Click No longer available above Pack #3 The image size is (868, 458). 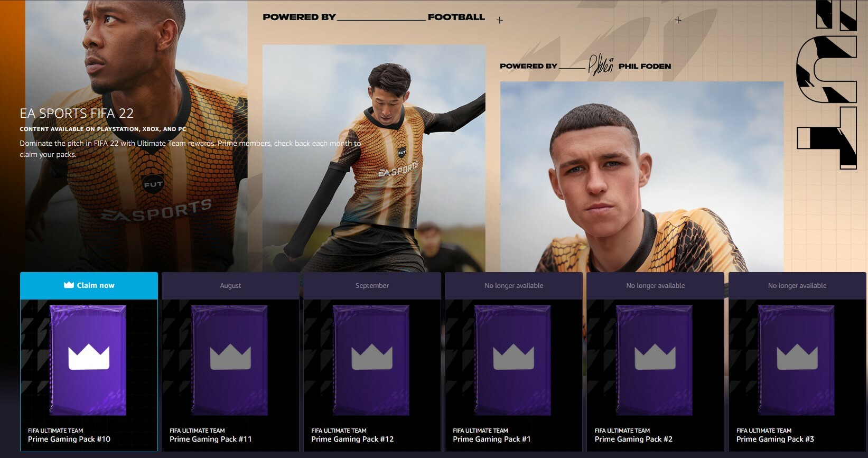(x=797, y=286)
